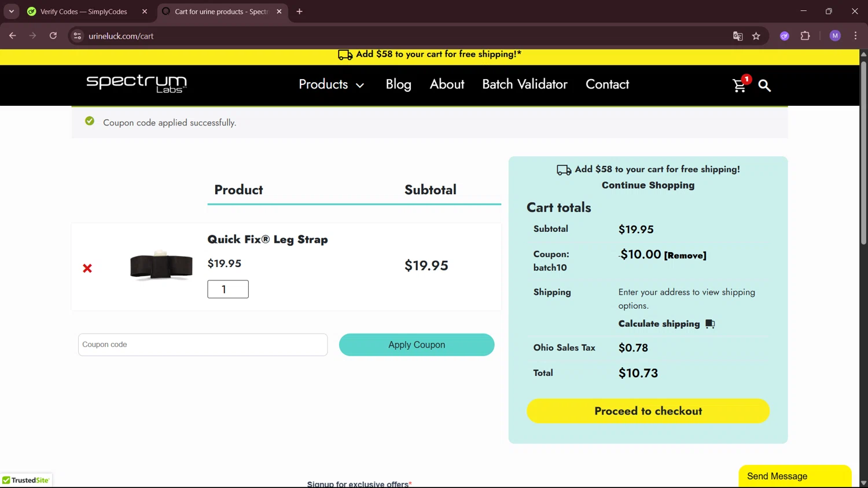Click the Total amount $10.73

coord(638,374)
